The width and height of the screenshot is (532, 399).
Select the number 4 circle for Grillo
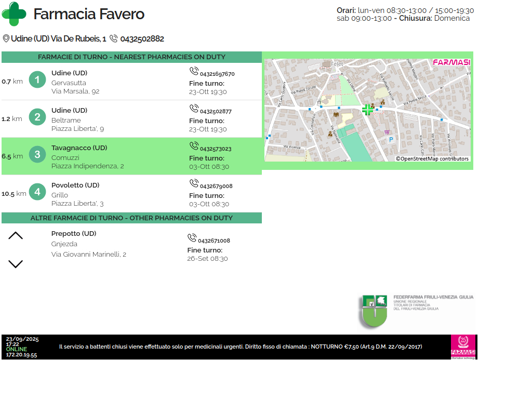click(x=37, y=192)
